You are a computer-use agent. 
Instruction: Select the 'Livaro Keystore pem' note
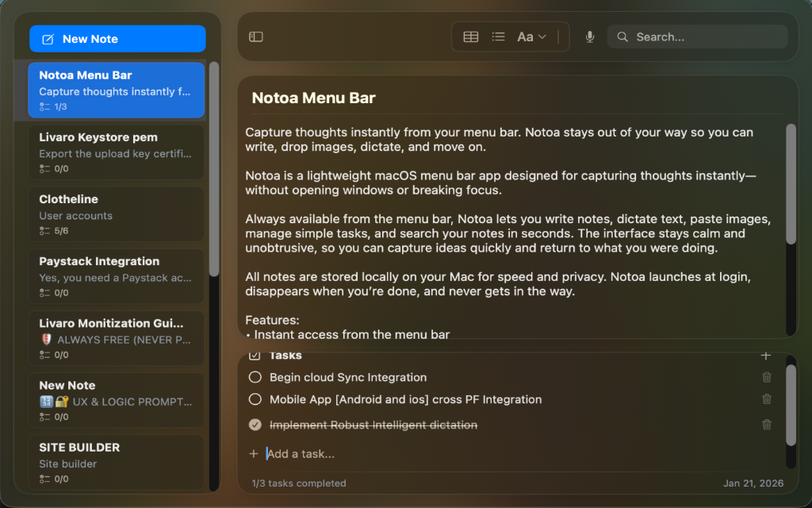(x=117, y=152)
